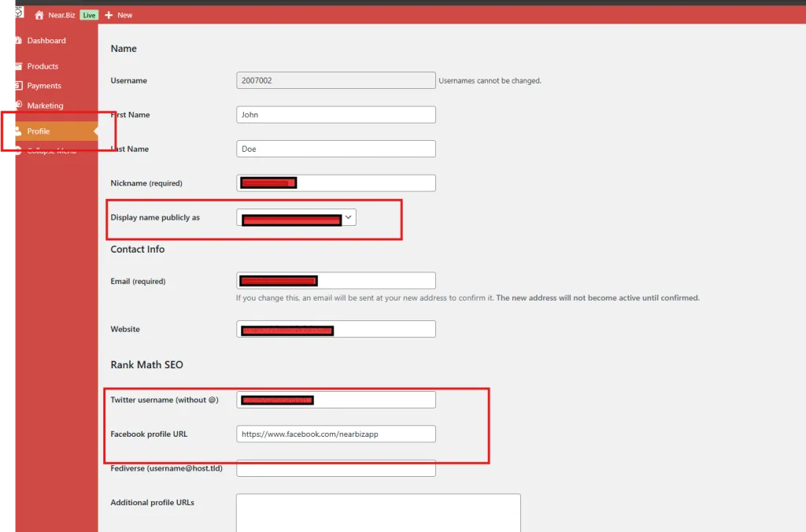Focus the Last Name input field
Image resolution: width=806 pixels, height=532 pixels.
point(336,149)
